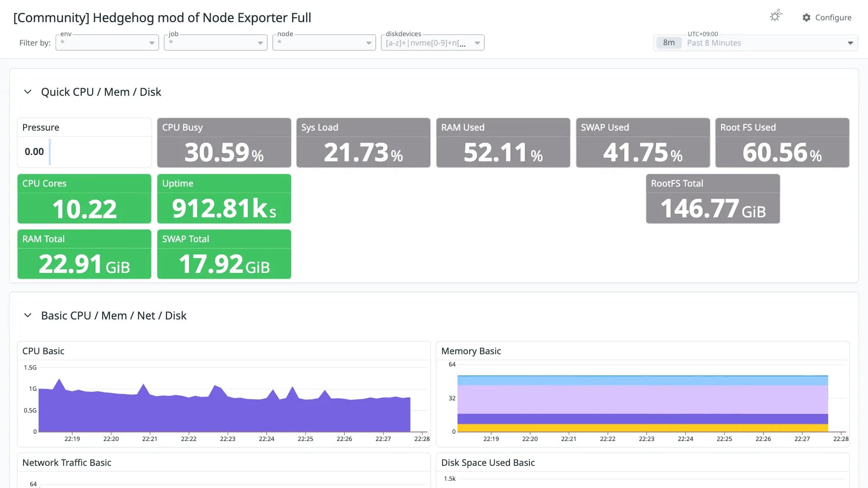Click the Network Traffic Basic panel title
Image resolution: width=868 pixels, height=488 pixels.
67,463
